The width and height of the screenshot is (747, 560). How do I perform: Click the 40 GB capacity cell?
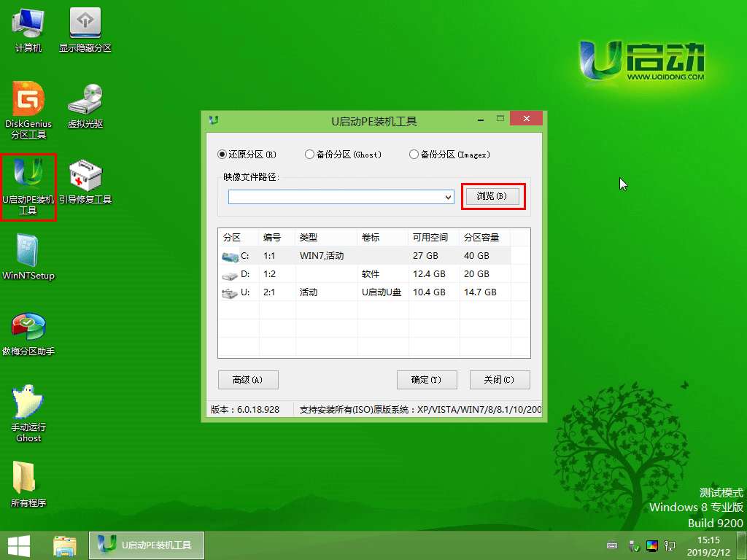(476, 256)
